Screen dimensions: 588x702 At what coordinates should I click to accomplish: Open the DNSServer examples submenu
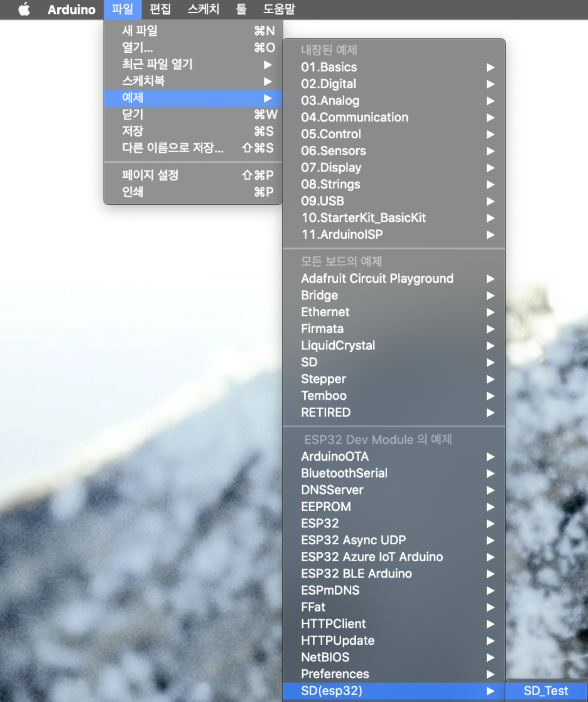(394, 490)
